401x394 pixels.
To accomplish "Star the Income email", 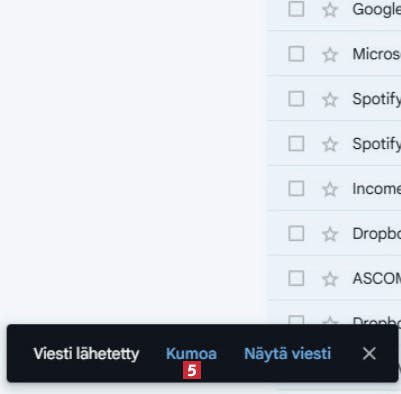I will coord(330,189).
